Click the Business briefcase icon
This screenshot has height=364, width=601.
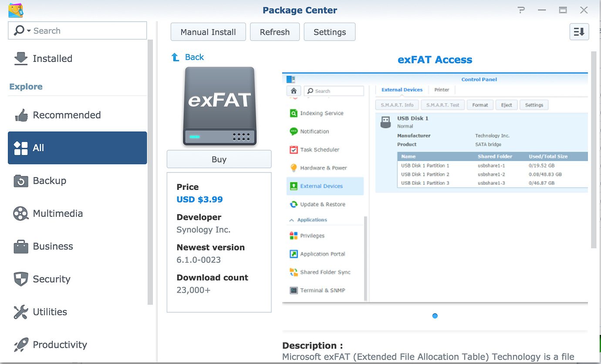(x=21, y=246)
